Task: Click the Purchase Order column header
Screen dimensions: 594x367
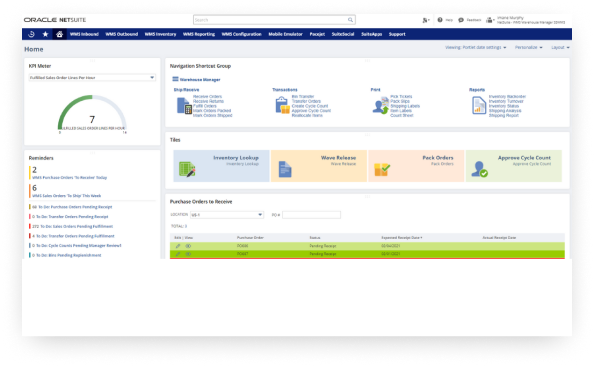Action: (250, 237)
